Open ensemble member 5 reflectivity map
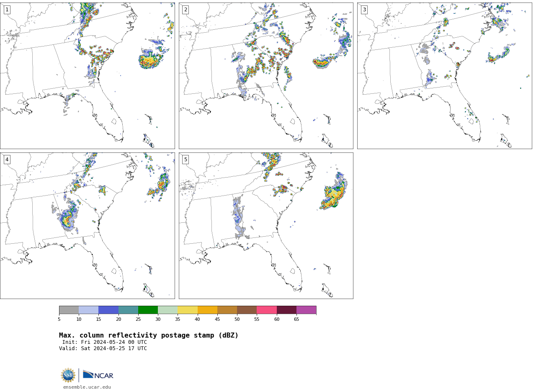Image resolution: width=536 pixels, height=392 pixels. click(266, 226)
